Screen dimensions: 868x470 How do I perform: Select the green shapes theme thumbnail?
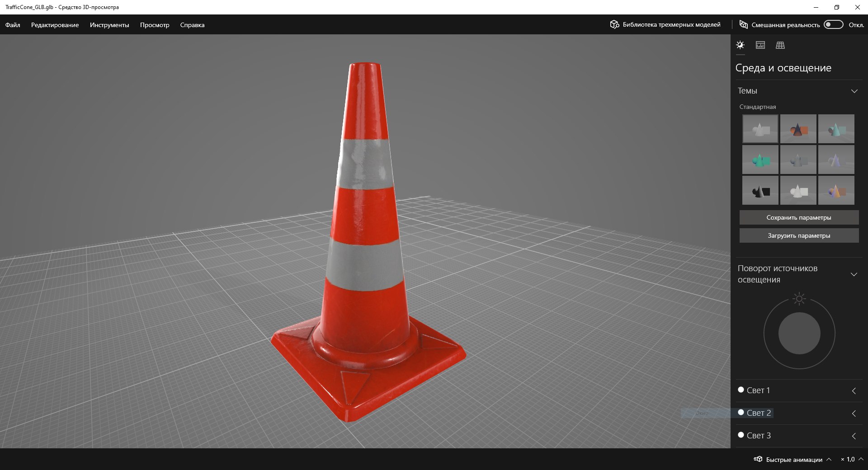click(760, 160)
